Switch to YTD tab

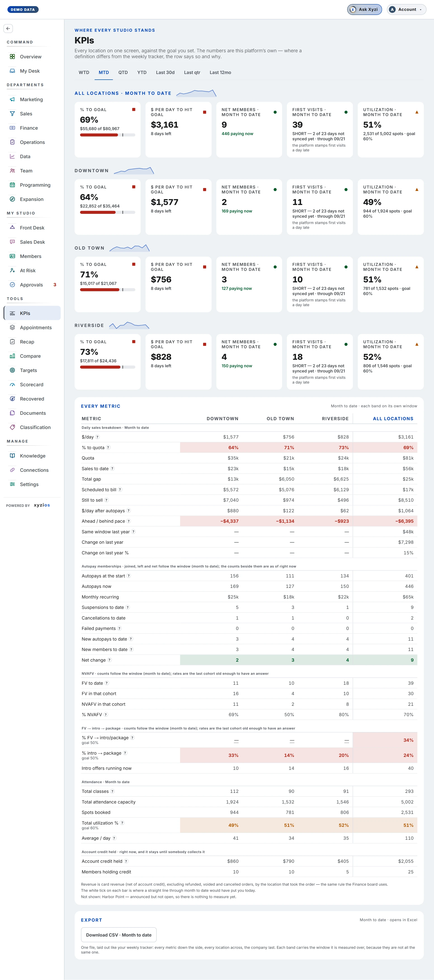(x=142, y=72)
